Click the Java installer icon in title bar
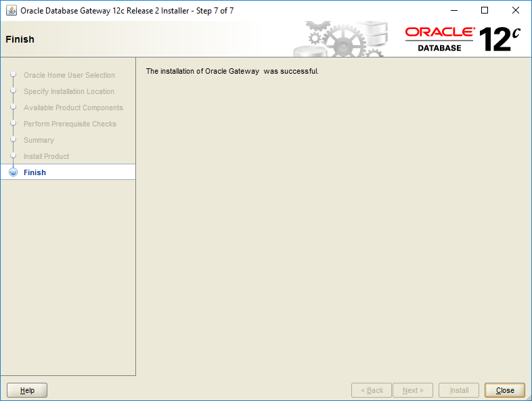The width and height of the screenshot is (532, 401). pos(12,11)
